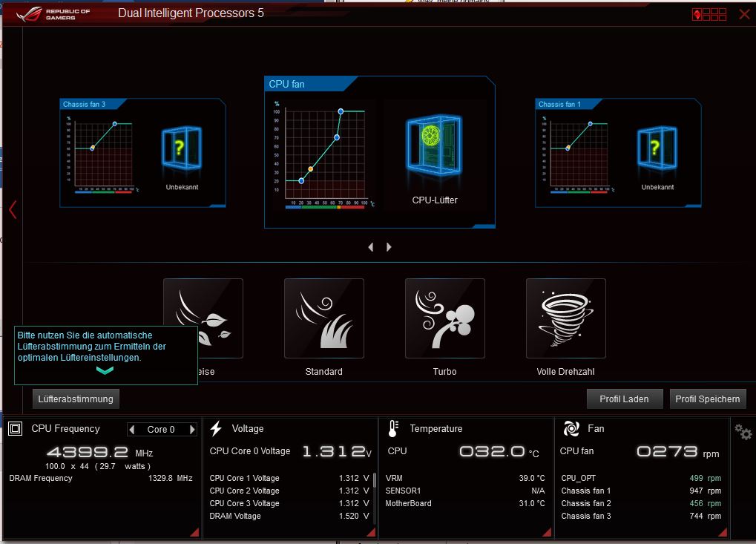756x544 pixels.
Task: Click lowest blue point on CPU fan curve
Action: pyautogui.click(x=301, y=181)
